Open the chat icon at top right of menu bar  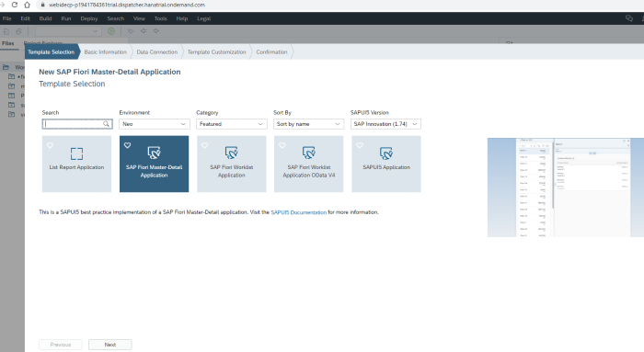(628, 18)
